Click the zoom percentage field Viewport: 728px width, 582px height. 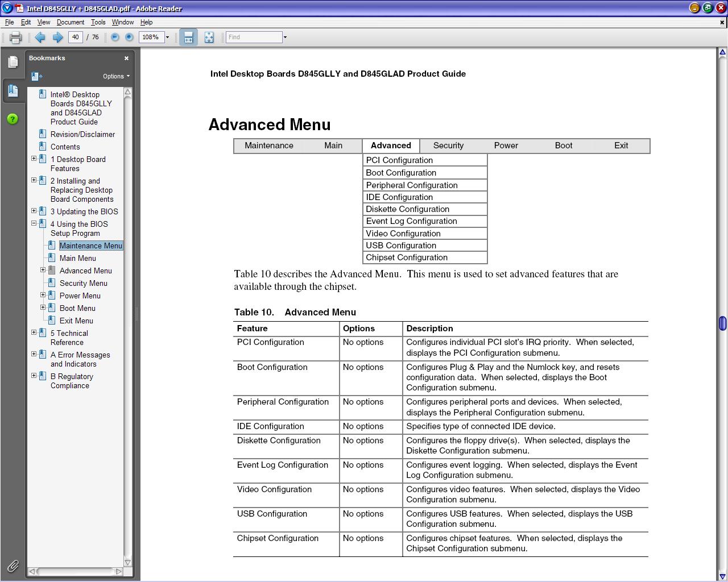click(x=151, y=37)
